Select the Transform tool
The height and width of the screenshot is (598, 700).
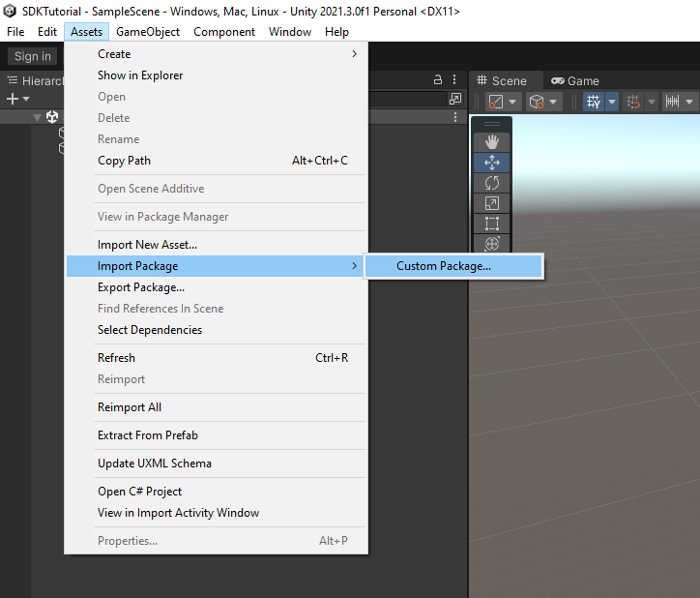coord(491,244)
